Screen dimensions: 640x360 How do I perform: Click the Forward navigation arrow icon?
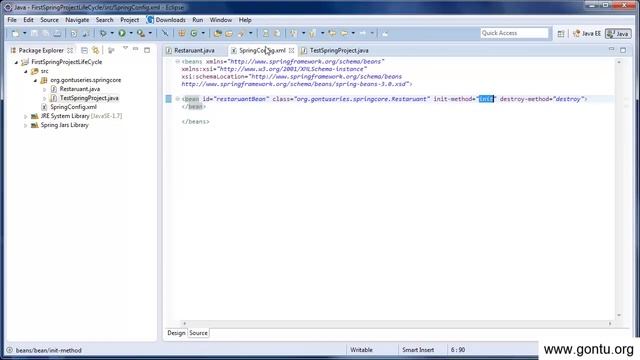click(363, 33)
